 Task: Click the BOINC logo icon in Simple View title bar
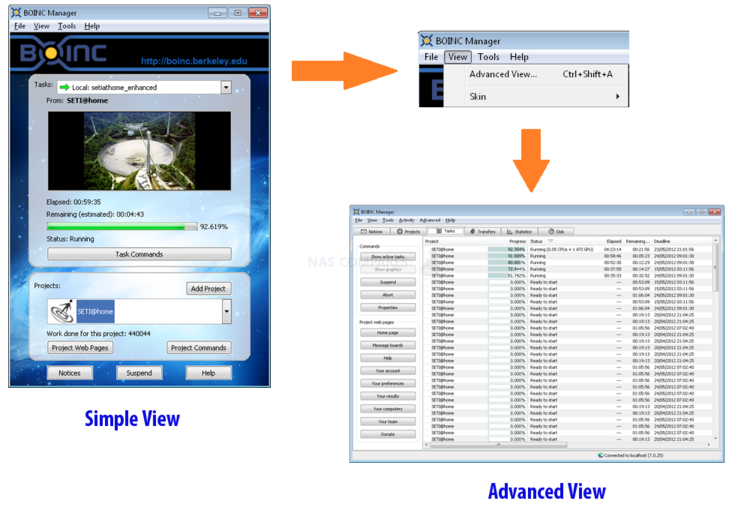pos(16,12)
